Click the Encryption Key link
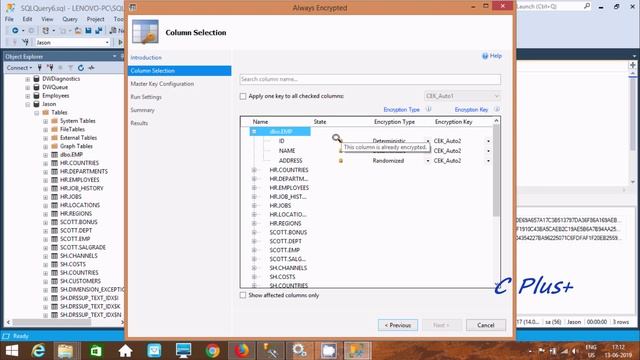 point(471,109)
